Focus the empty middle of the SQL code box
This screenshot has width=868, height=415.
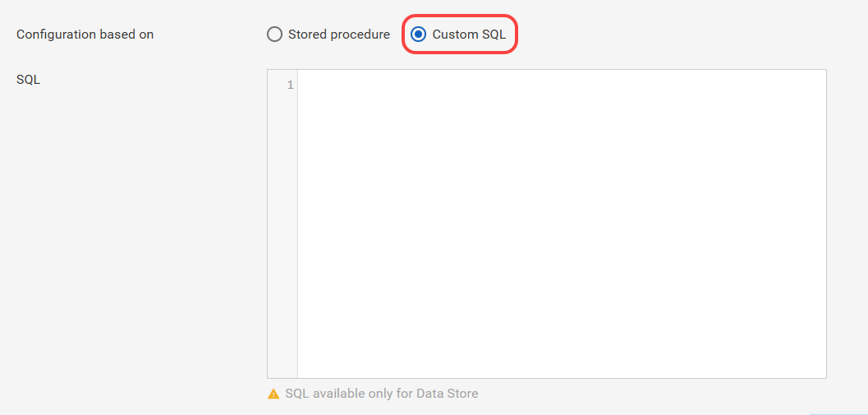click(x=562, y=224)
